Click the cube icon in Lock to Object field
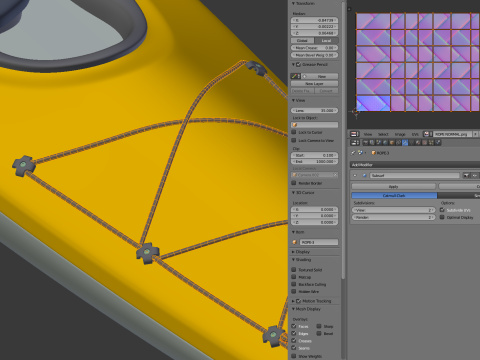 (x=295, y=125)
